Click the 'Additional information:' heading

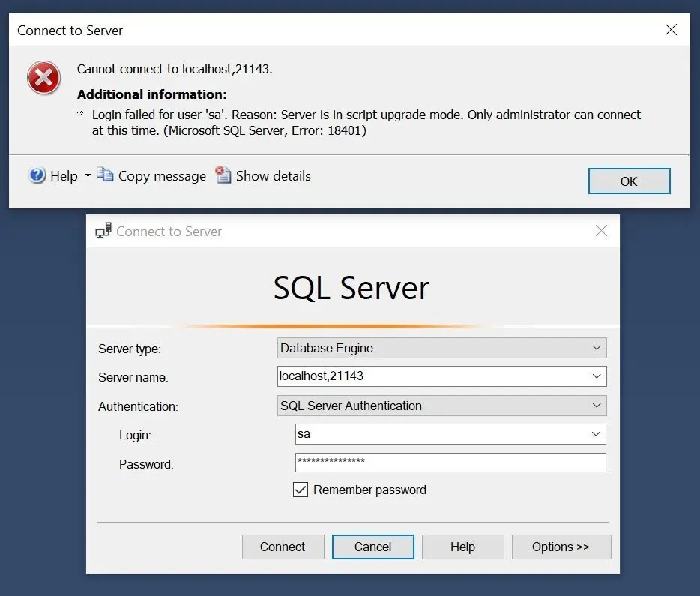(152, 94)
